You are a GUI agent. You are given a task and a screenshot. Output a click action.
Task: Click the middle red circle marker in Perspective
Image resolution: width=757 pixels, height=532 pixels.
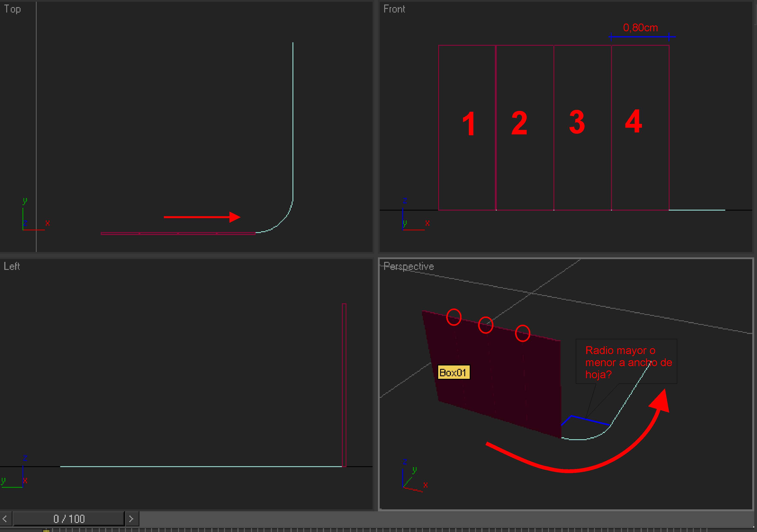[486, 325]
